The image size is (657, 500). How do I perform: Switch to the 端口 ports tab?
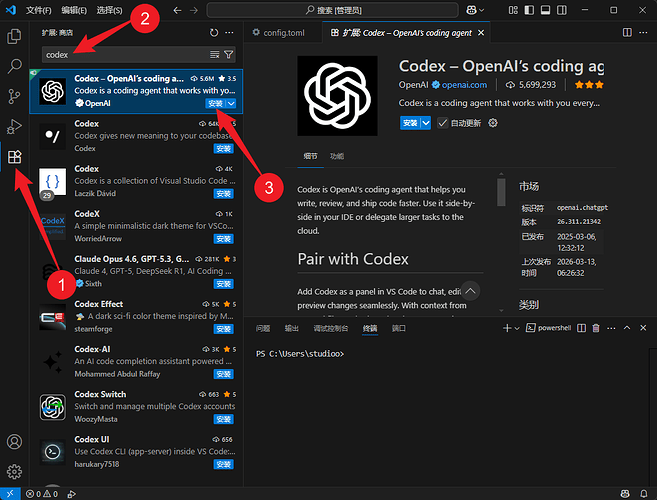tap(398, 328)
